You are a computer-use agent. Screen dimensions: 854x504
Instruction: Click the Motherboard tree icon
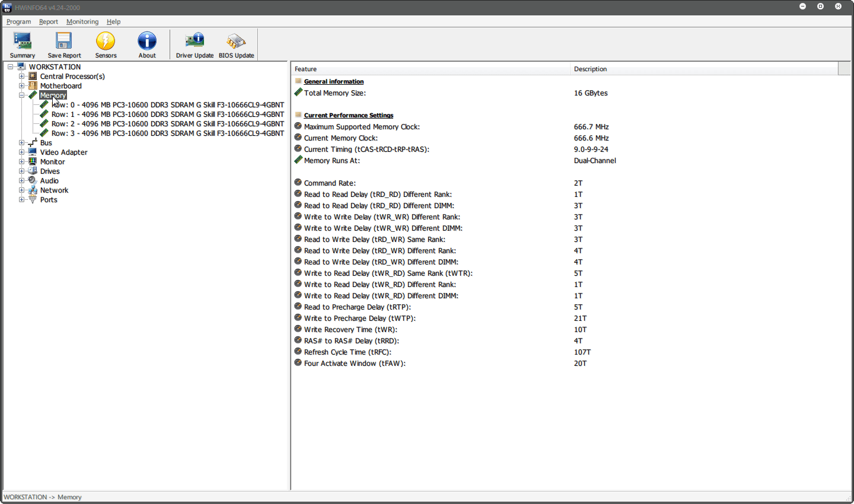(x=33, y=86)
